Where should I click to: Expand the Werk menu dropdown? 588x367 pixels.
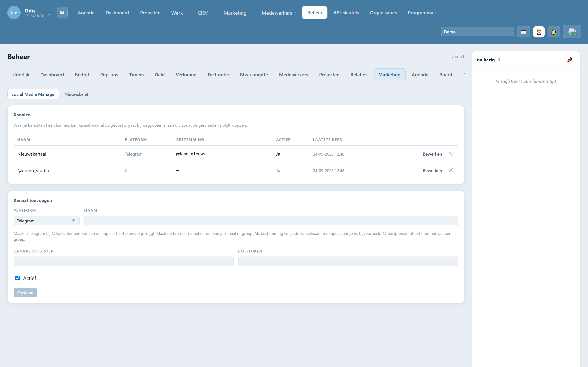(179, 13)
